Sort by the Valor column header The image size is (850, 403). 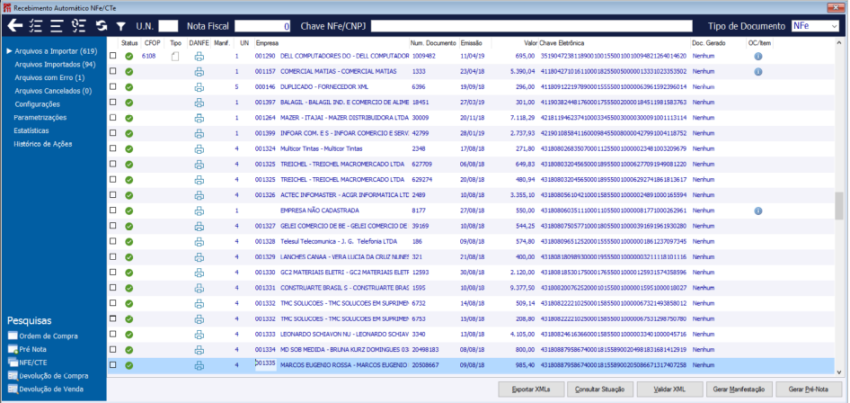[x=530, y=43]
